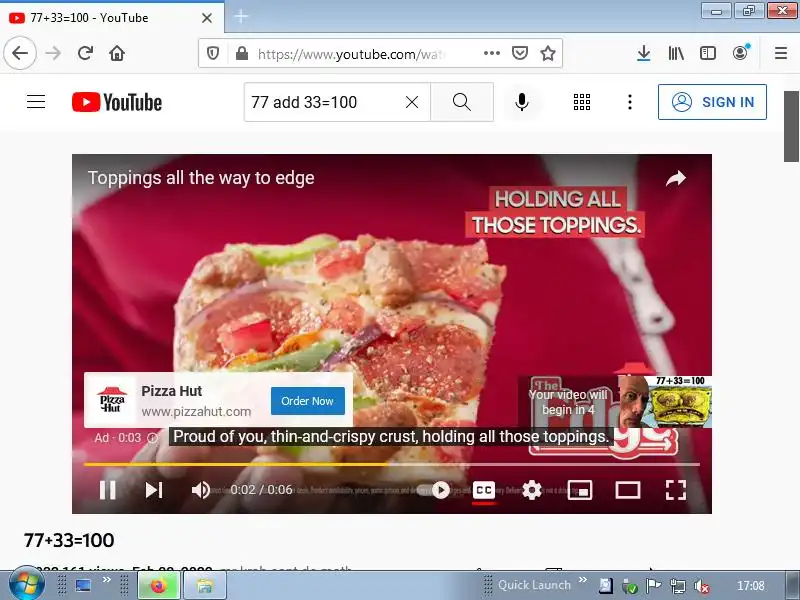This screenshot has height=600, width=800.
Task: Select the 77+33=100 - YouTube tab
Action: click(x=112, y=18)
